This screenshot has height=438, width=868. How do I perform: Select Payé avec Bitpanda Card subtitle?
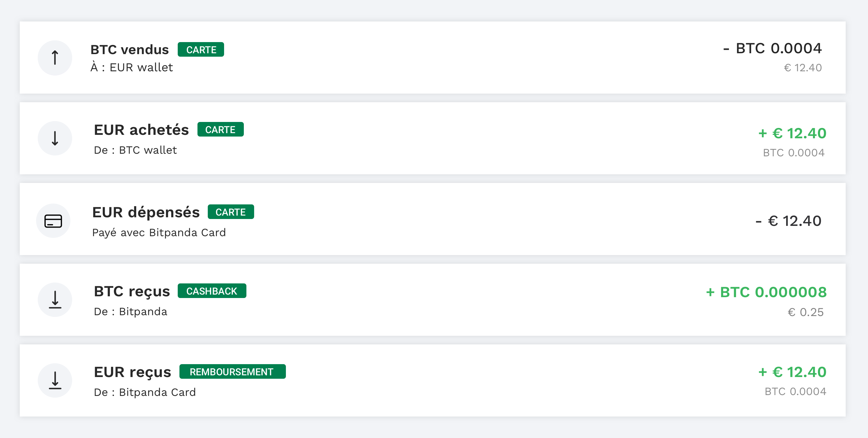coord(159,233)
